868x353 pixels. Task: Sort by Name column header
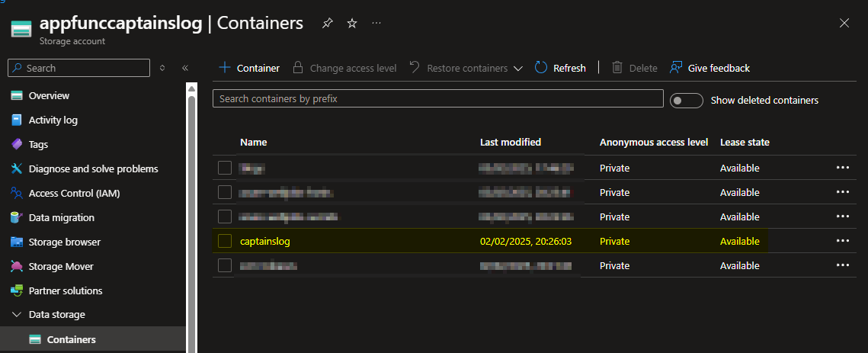pos(254,143)
